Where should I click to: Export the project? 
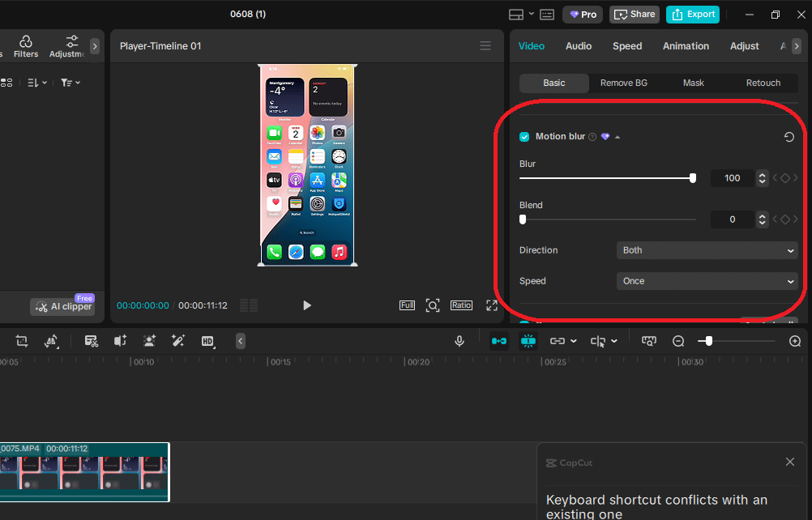pyautogui.click(x=693, y=15)
